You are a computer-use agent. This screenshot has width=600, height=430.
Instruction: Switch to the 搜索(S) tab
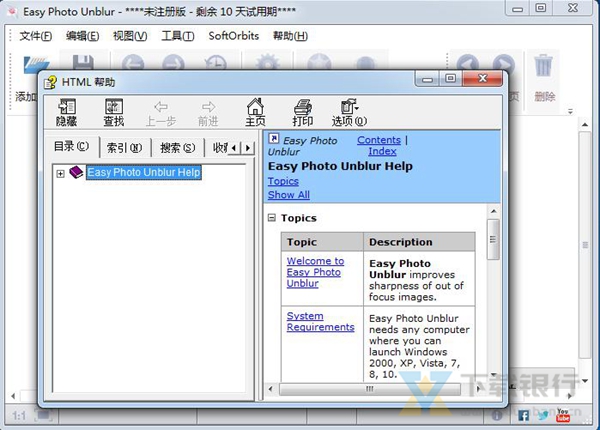click(177, 148)
